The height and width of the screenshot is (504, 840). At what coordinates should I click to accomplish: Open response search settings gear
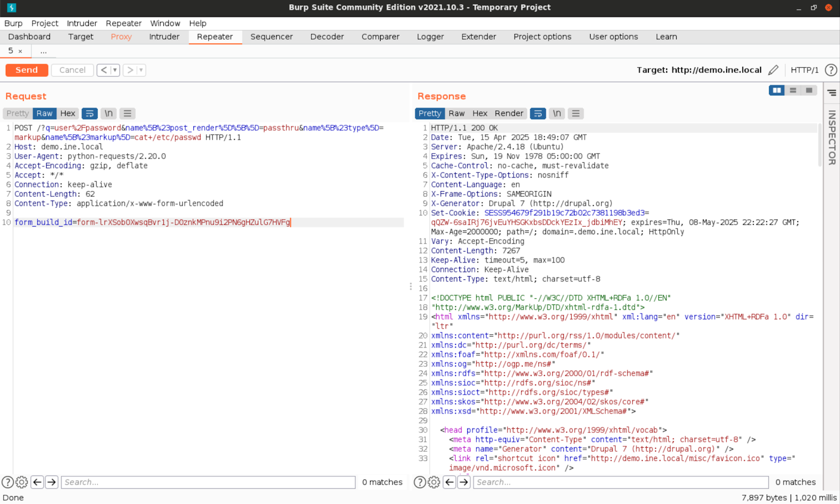coord(434,482)
